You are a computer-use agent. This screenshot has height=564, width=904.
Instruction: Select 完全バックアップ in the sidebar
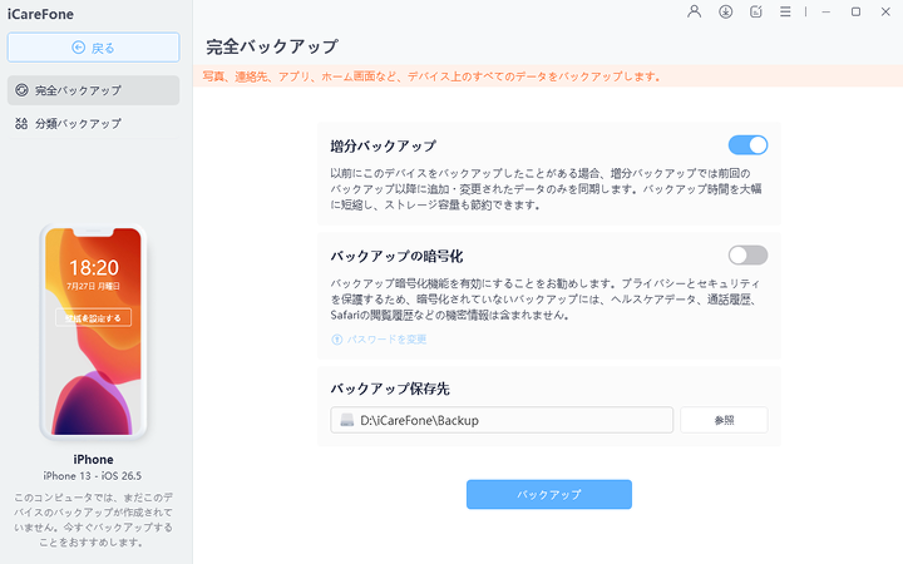[x=93, y=90]
